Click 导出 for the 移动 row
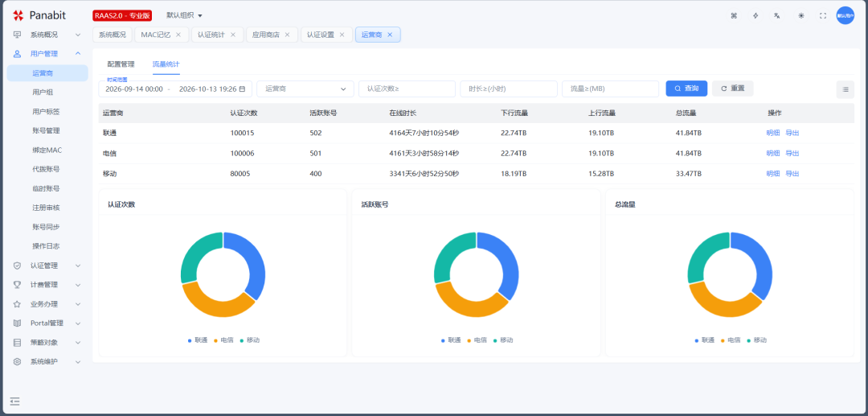 (792, 173)
